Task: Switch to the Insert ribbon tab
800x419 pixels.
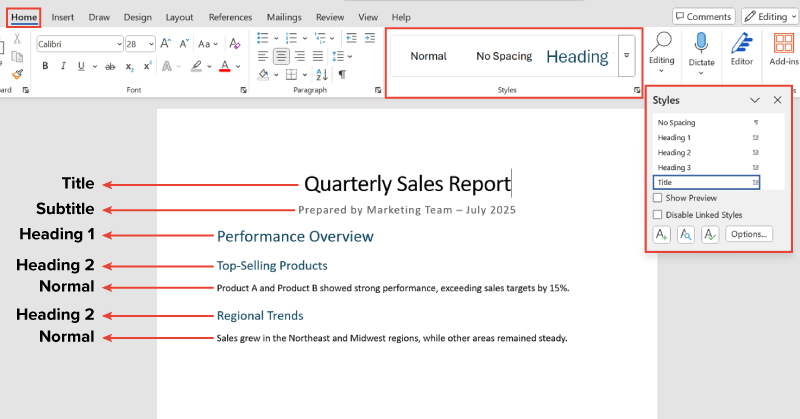Action: click(x=63, y=17)
